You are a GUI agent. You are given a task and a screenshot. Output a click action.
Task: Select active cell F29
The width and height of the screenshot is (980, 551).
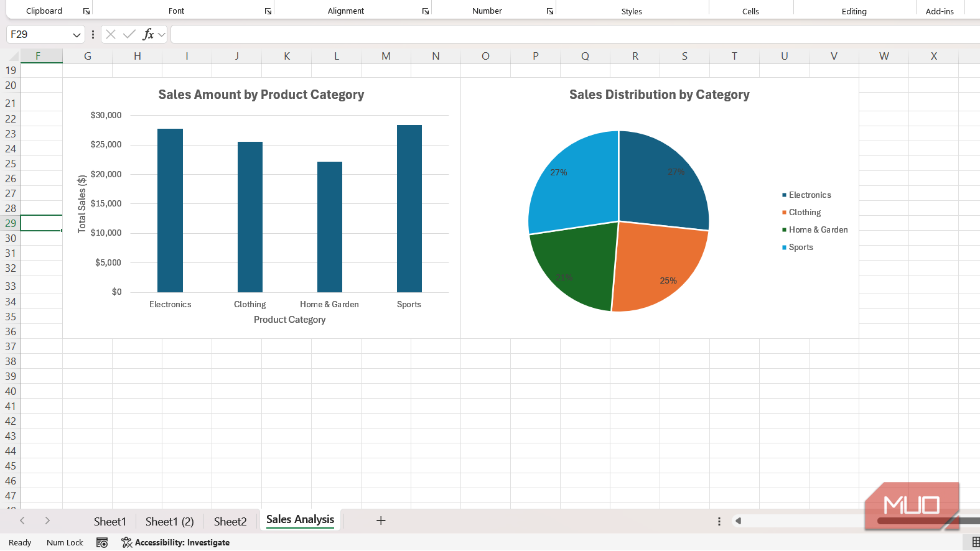[x=41, y=223]
